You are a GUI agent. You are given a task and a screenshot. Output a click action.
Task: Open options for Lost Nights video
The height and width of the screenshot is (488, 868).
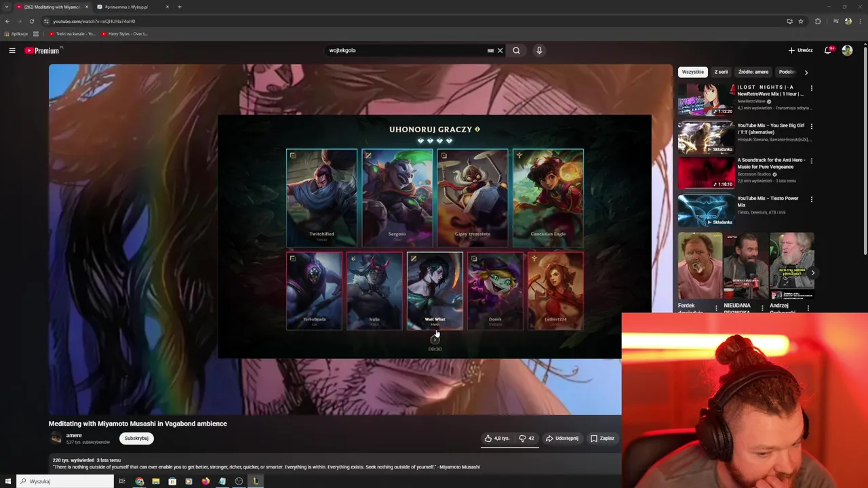point(811,88)
